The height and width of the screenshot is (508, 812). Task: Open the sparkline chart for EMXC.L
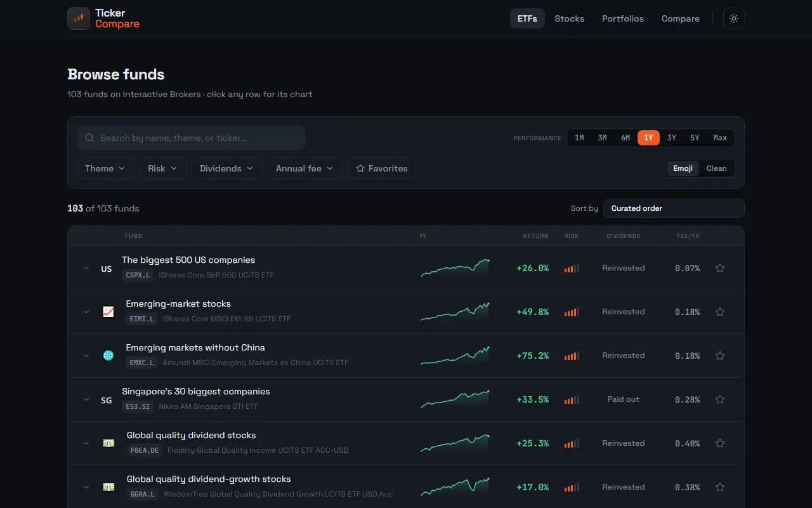click(x=455, y=356)
